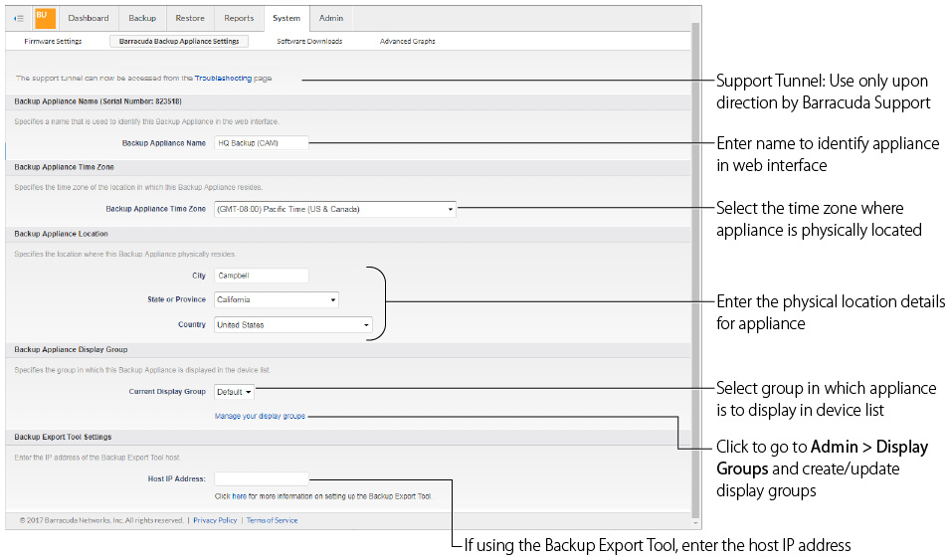This screenshot has width=950, height=560.
Task: Click the orange BU logo icon
Action: (45, 18)
